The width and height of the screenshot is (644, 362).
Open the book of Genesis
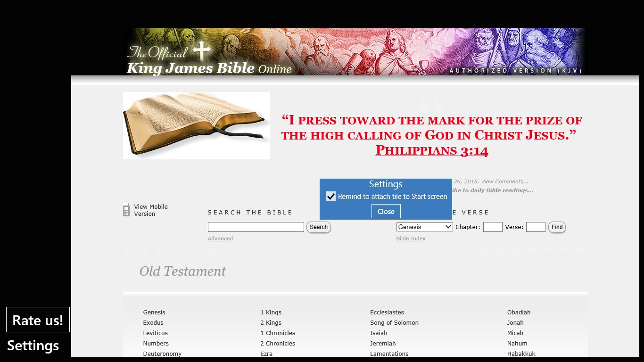pos(154,312)
